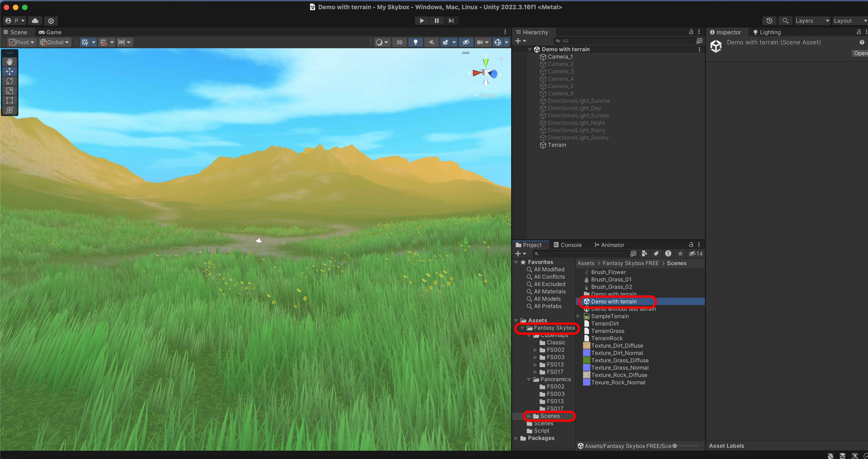Image resolution: width=868 pixels, height=459 pixels.
Task: Select the Terrain object in Hierarchy
Action: (557, 145)
